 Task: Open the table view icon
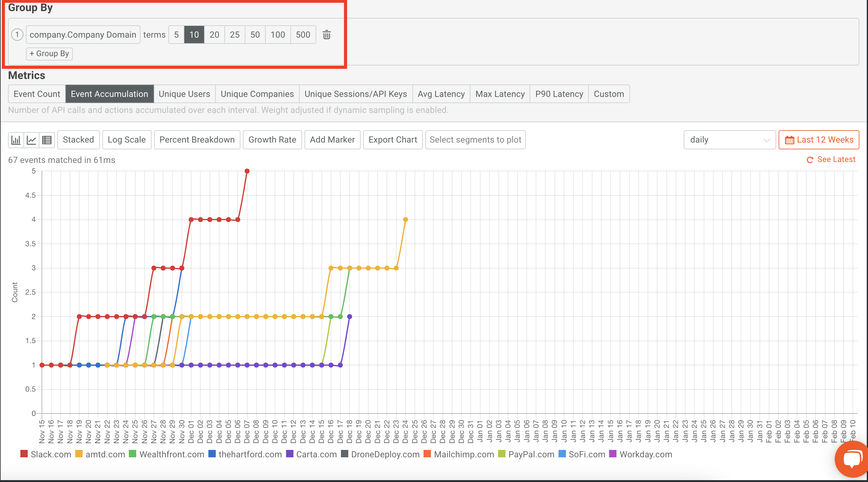point(47,140)
